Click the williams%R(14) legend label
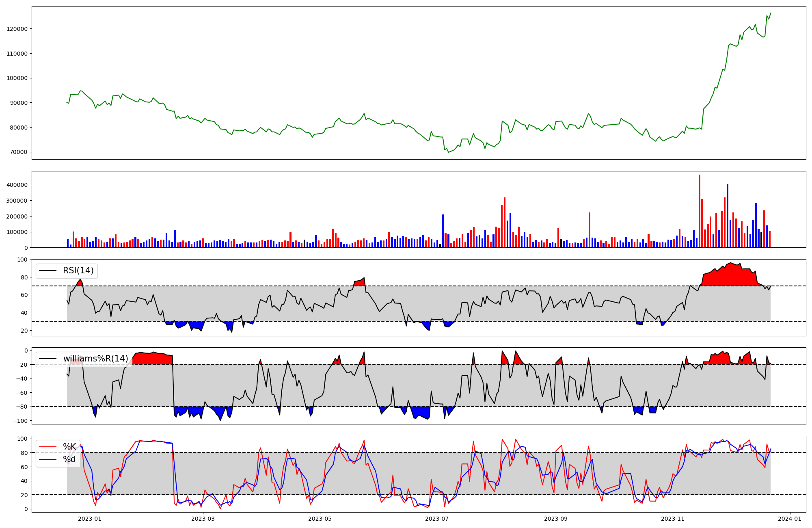This screenshot has width=812, height=528. pos(95,359)
